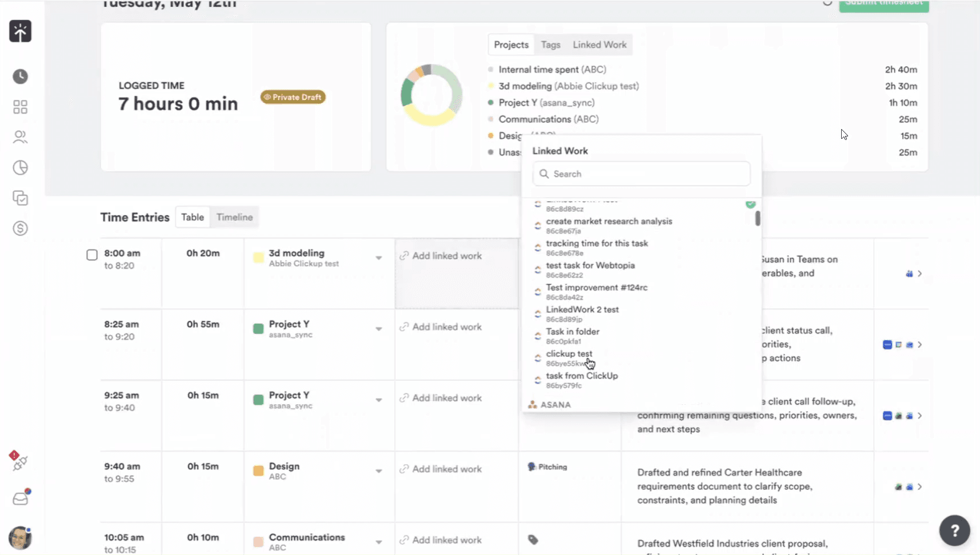The width and height of the screenshot is (980, 555).
Task: Switch to the Projects tab
Action: 511,45
